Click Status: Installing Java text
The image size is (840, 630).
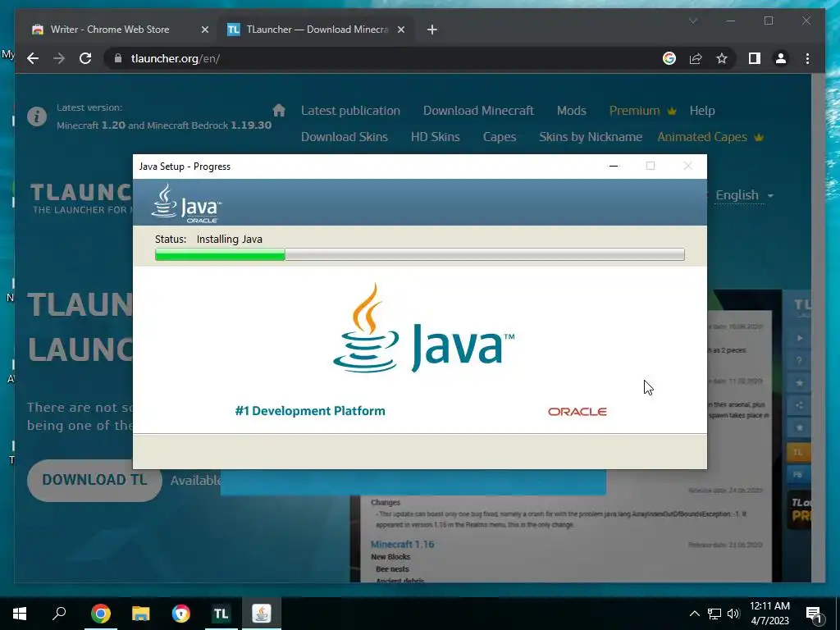[x=208, y=239]
